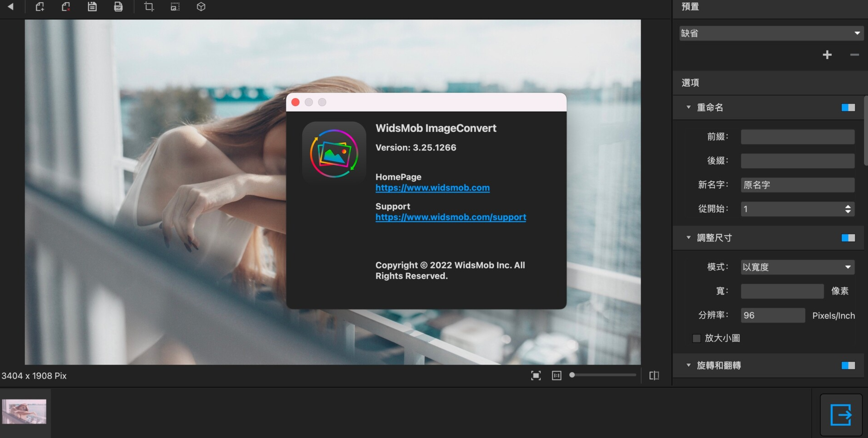Select the image thumbnail in the filmstrip
The width and height of the screenshot is (868, 438).
click(x=24, y=412)
